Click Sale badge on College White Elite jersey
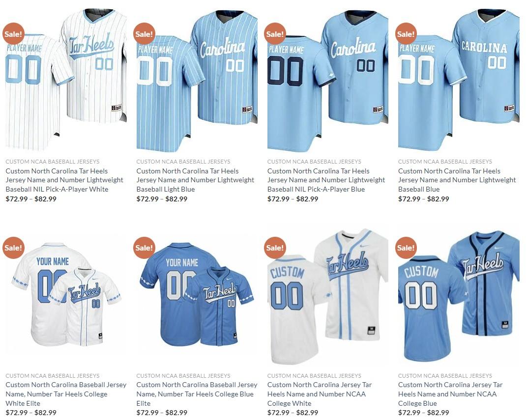526x420 pixels. point(13,248)
